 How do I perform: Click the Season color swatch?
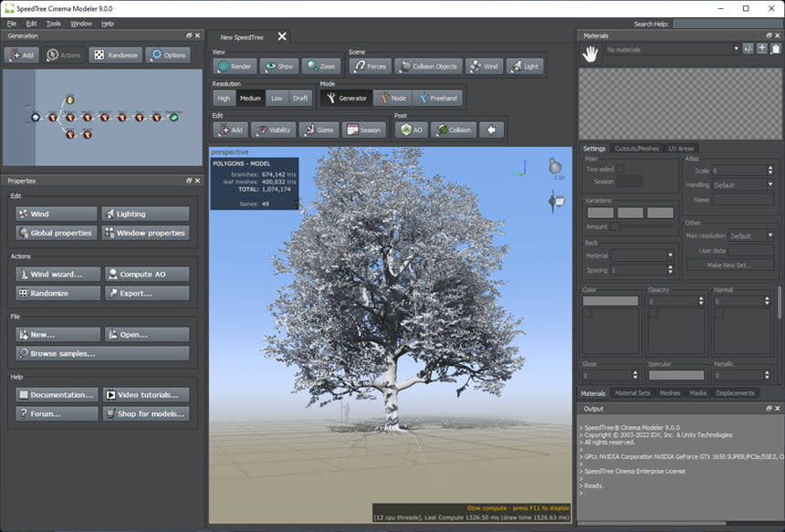click(x=629, y=182)
